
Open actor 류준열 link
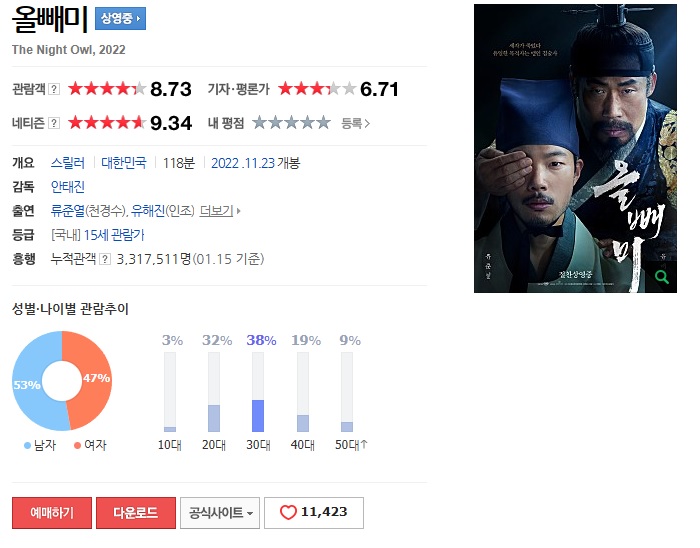pyautogui.click(x=67, y=211)
